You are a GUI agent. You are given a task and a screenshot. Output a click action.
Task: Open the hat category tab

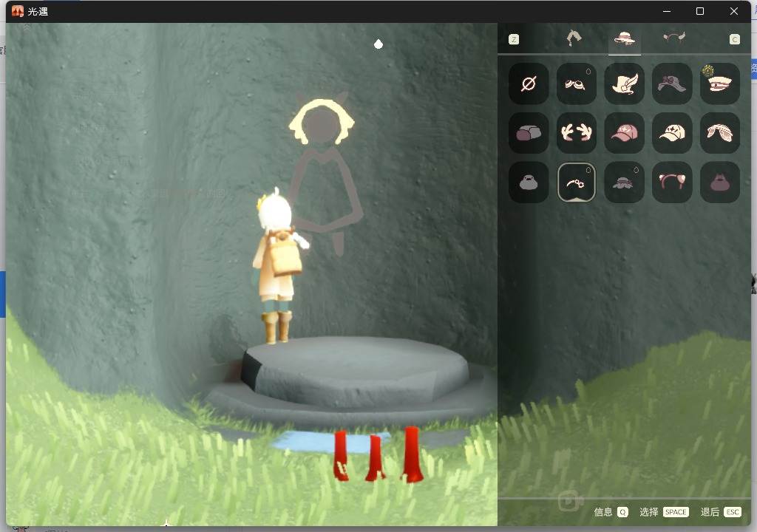(624, 38)
